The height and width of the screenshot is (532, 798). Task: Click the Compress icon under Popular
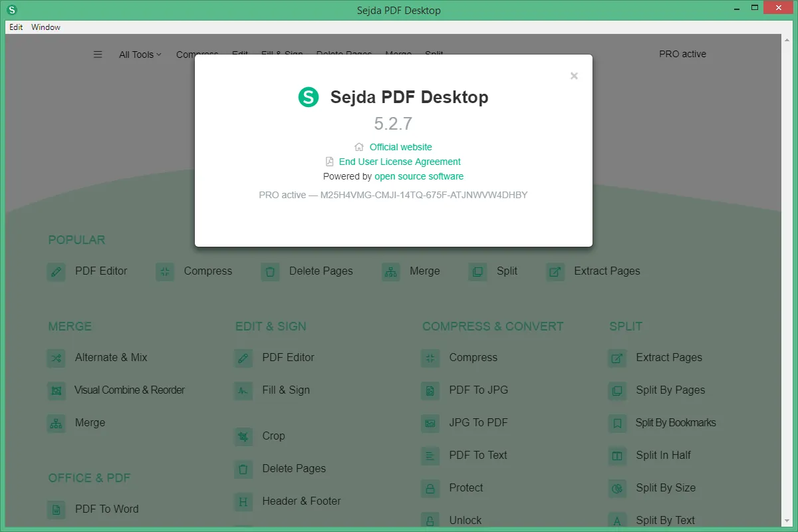[x=165, y=271]
